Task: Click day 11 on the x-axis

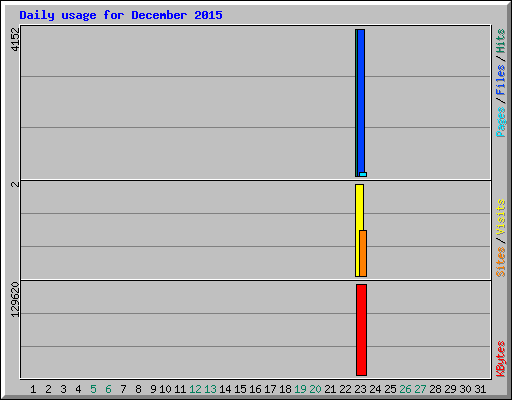Action: (x=180, y=389)
